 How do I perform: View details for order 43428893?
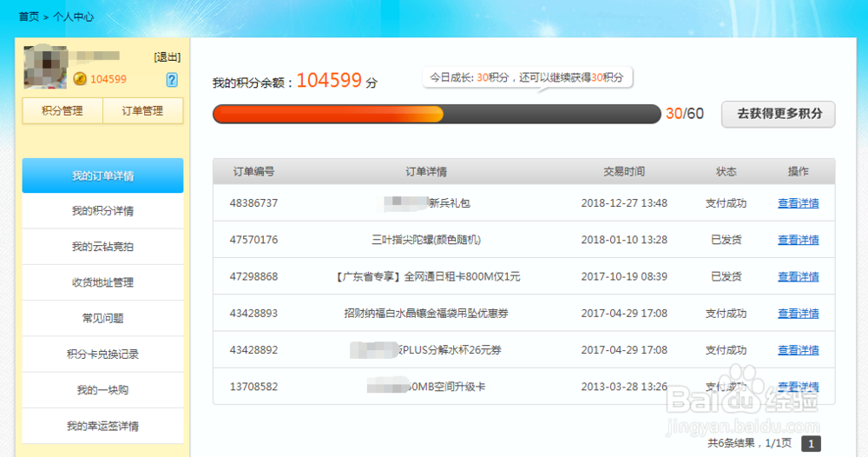799,314
